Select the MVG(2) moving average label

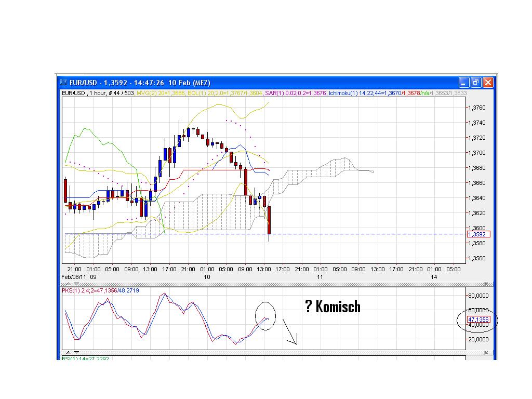click(147, 94)
